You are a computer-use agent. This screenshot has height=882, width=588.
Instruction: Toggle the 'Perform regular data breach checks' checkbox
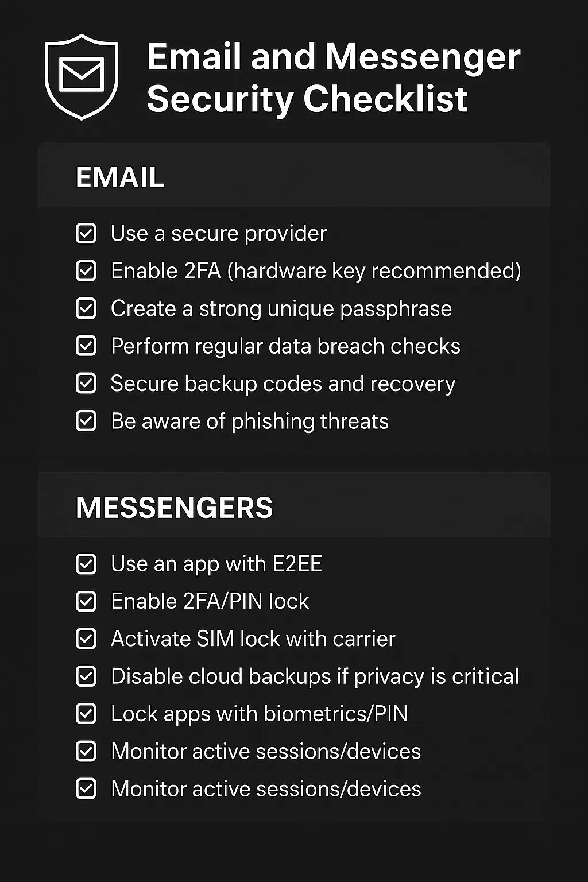(x=86, y=346)
